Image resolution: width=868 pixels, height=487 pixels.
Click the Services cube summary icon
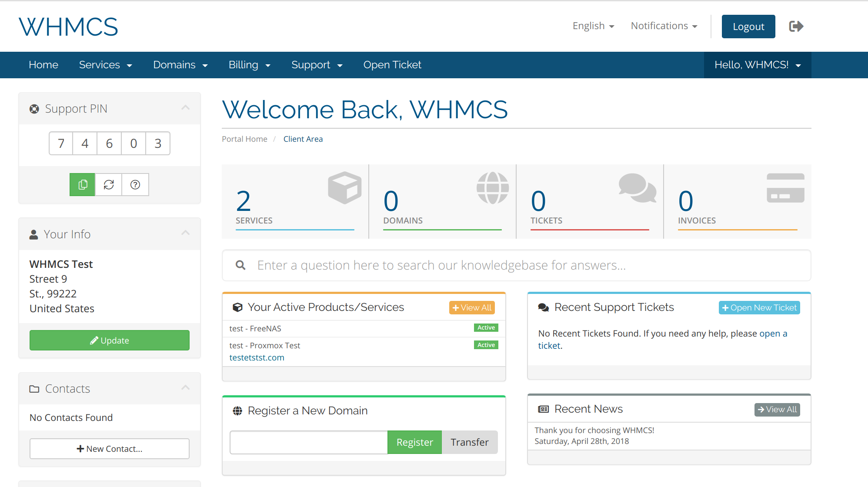point(344,187)
